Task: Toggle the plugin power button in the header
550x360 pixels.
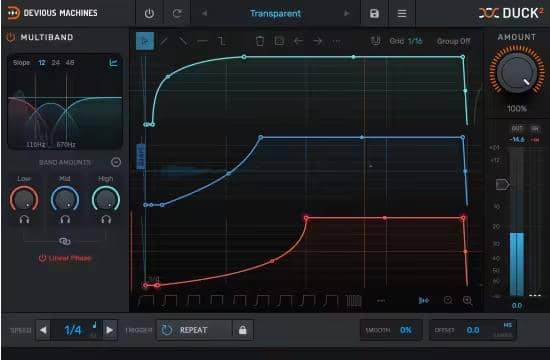Action: [x=149, y=13]
